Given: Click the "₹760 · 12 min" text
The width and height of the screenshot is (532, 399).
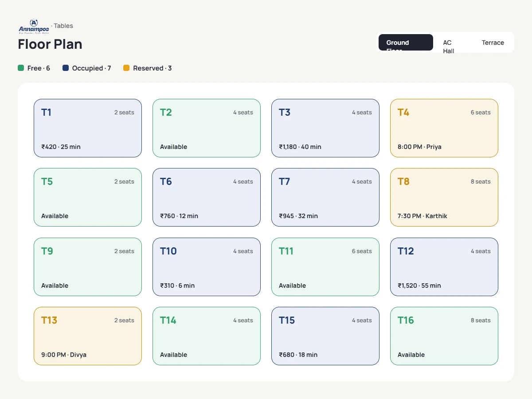Looking at the screenshot, I should [x=179, y=216].
